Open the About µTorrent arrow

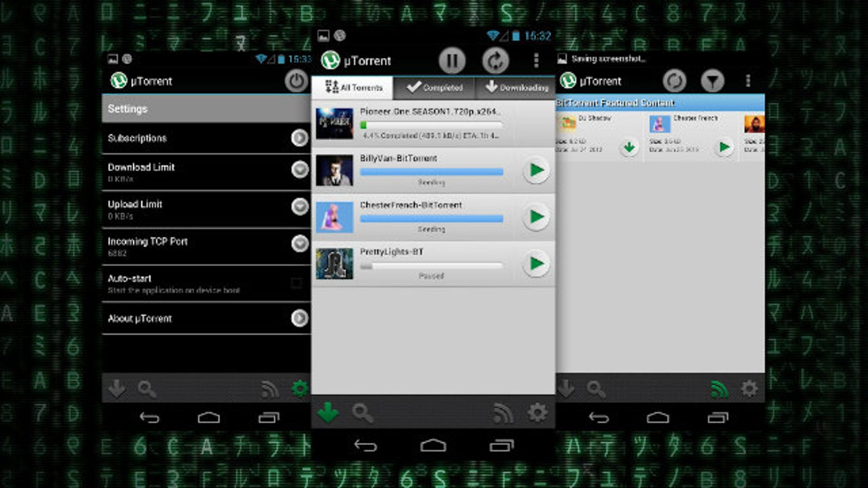[299, 318]
